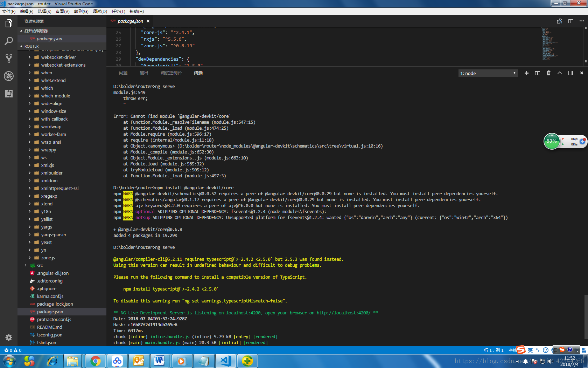This screenshot has height=368, width=588.
Task: Open the Explorer view in activity bar
Action: coord(9,23)
